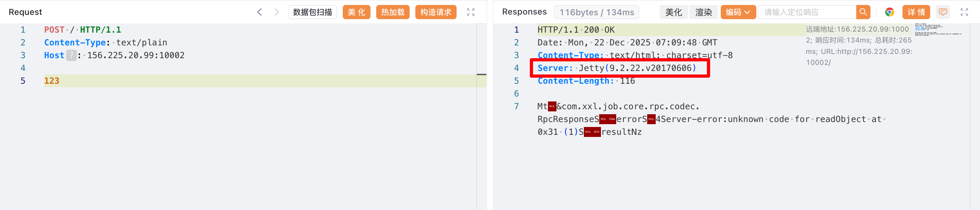Click the Server Jetty header line in response

click(x=617, y=68)
